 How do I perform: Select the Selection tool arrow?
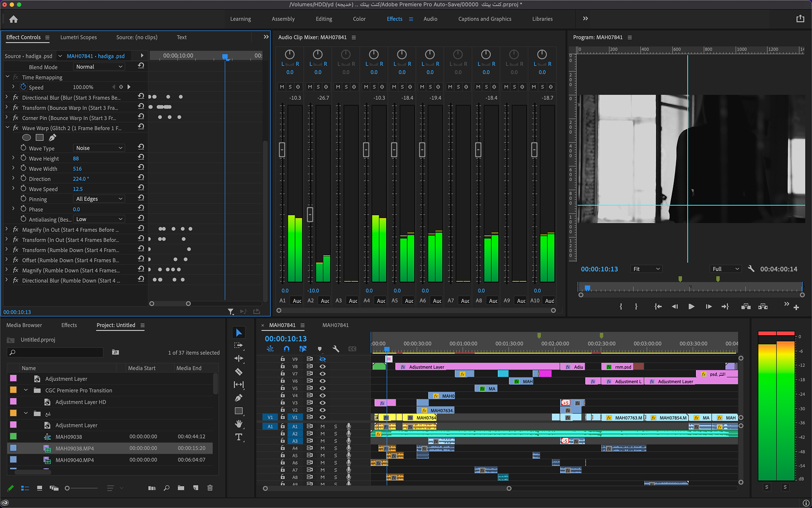point(239,333)
